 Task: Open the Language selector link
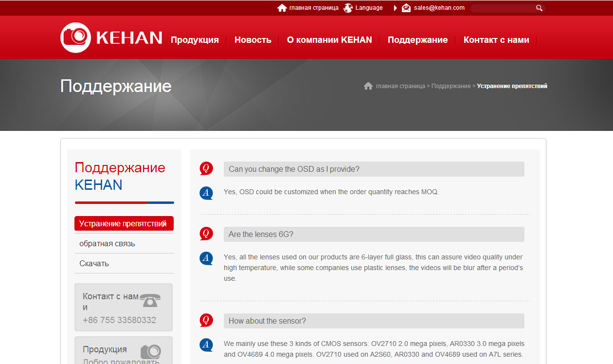pos(369,8)
